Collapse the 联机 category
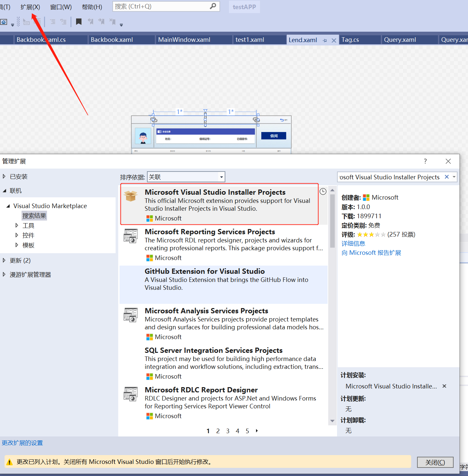Image resolution: width=468 pixels, height=476 pixels. pyautogui.click(x=4, y=190)
